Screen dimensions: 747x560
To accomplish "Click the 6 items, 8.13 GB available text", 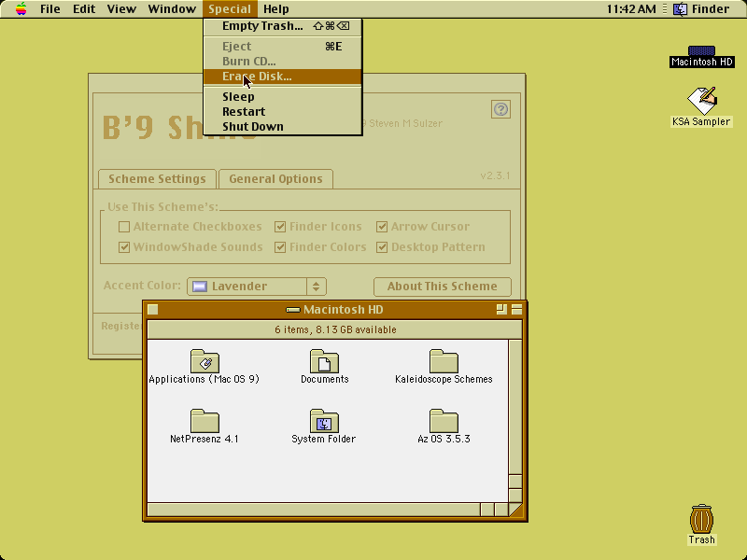I will coord(335,329).
